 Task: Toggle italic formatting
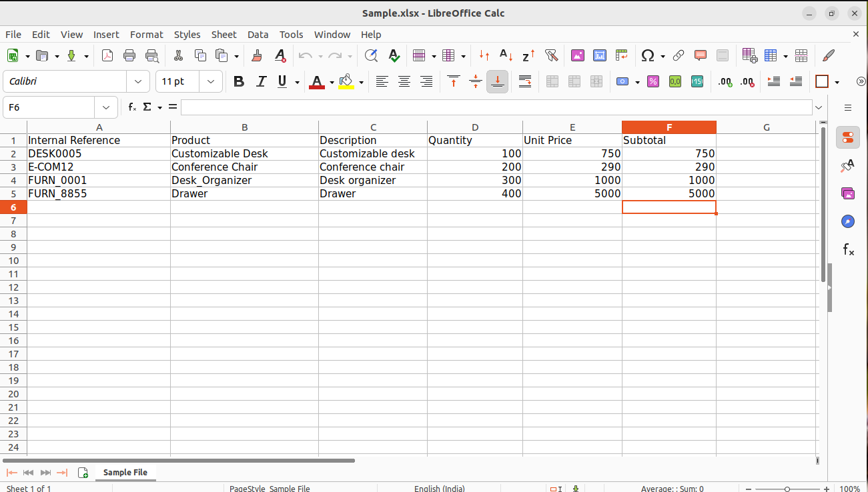261,81
